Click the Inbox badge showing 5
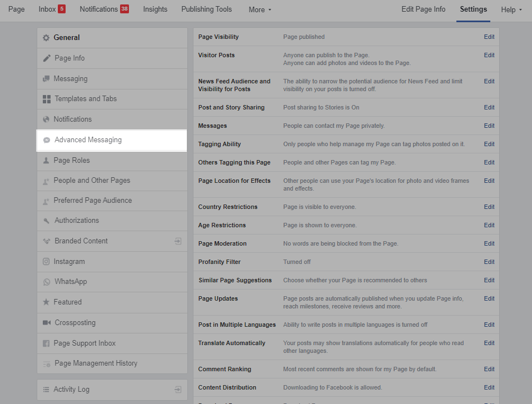Viewport: 532px width, 404px height. coord(61,9)
